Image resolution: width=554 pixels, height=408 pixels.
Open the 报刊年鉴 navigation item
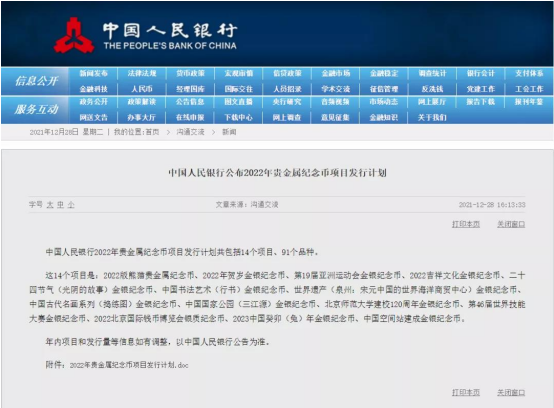[529, 102]
